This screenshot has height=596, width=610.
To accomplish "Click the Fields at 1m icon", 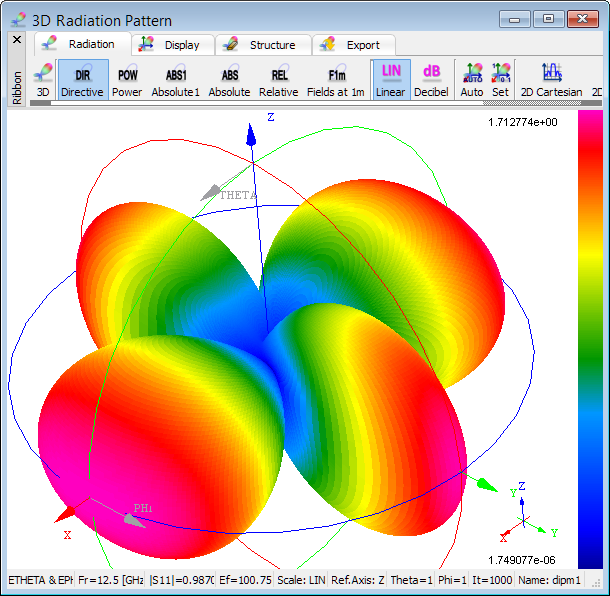I will coord(336,80).
